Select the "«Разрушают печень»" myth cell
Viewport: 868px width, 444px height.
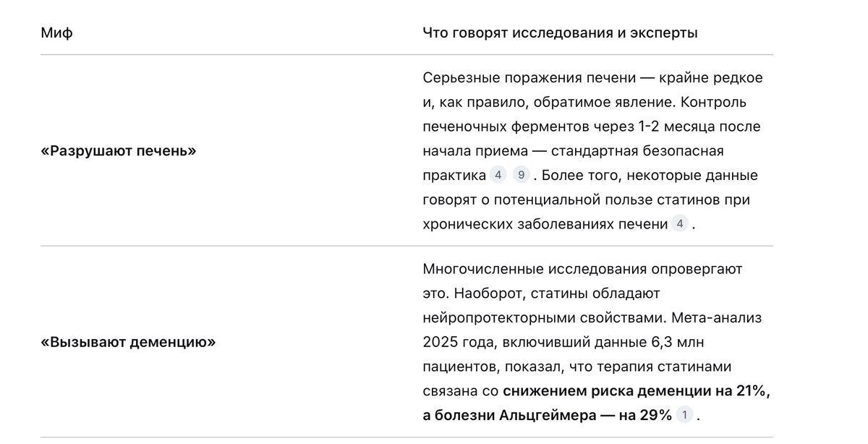click(x=119, y=151)
